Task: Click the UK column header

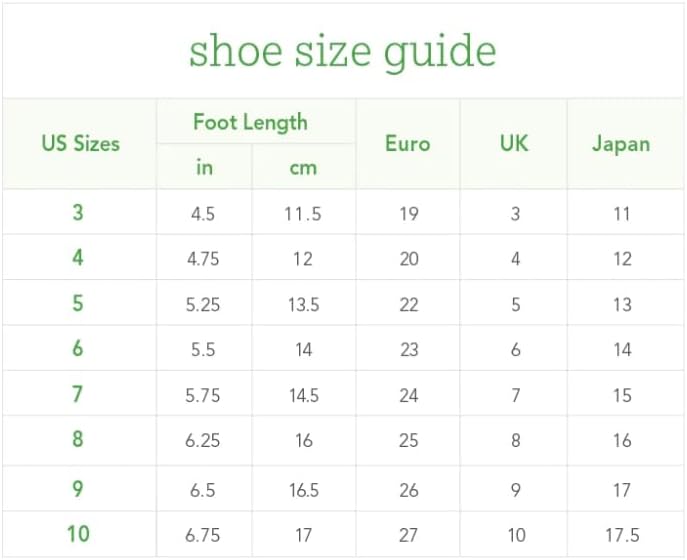Action: 514,144
